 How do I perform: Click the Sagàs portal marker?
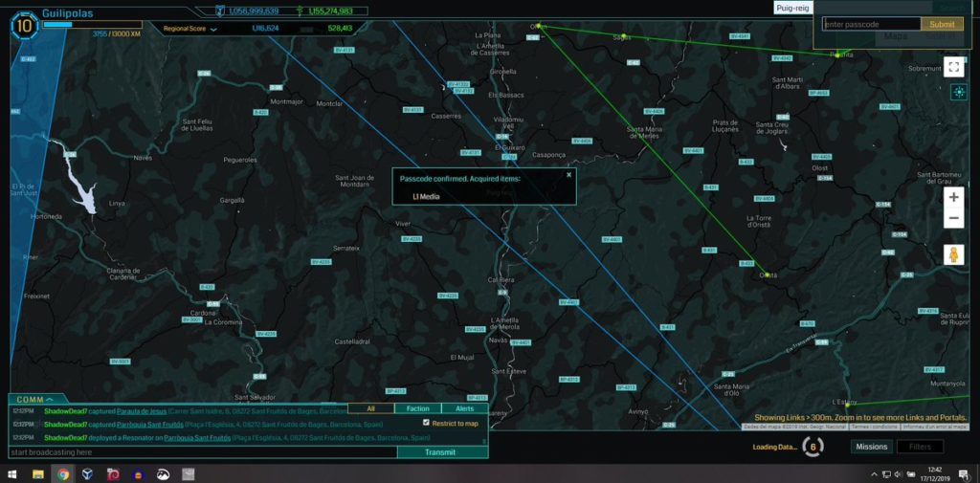coord(623,35)
